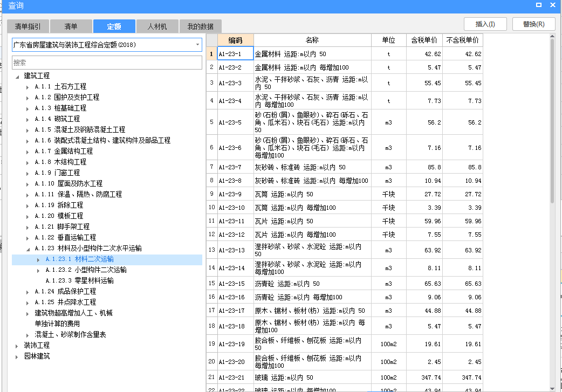Click 灰砂砖、标准砖 运距:m以内 50 cell
562x392 pixels.
tap(312, 167)
